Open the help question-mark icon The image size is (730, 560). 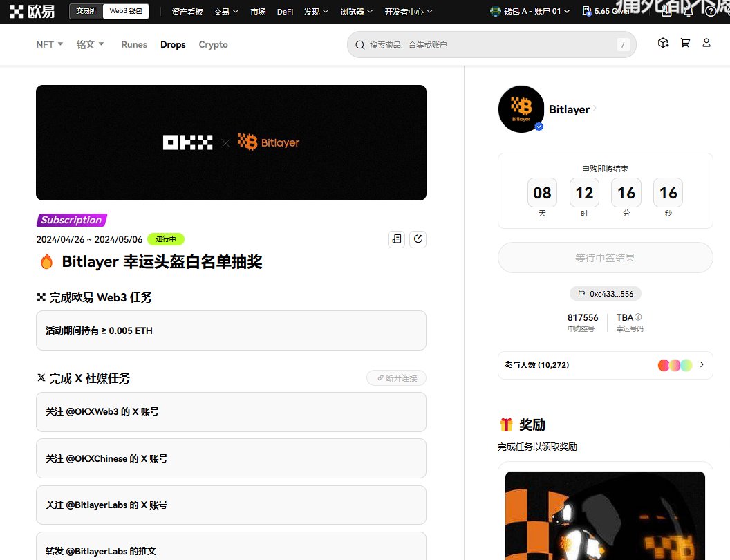tap(711, 11)
